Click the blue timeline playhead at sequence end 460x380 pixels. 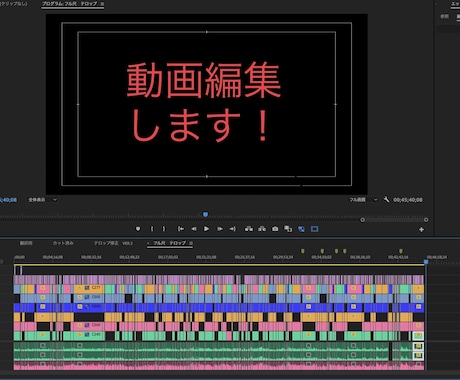coord(426,262)
